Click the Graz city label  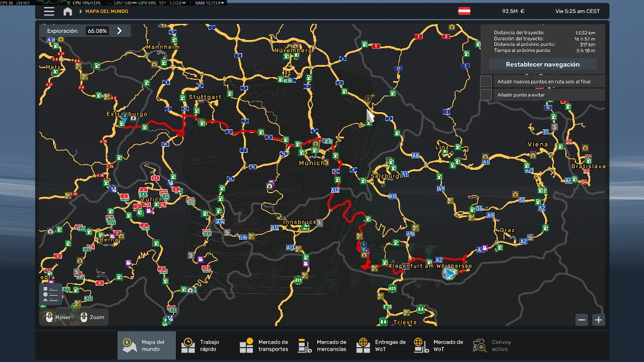click(x=507, y=230)
